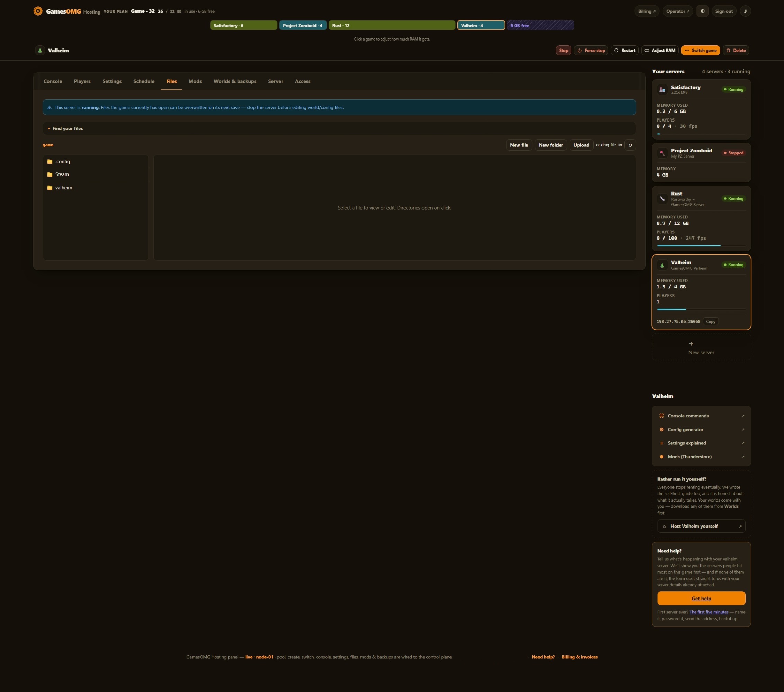The image size is (784, 692).
Task: Select the Rust · 12 RAM bar segment
Action: (x=392, y=25)
